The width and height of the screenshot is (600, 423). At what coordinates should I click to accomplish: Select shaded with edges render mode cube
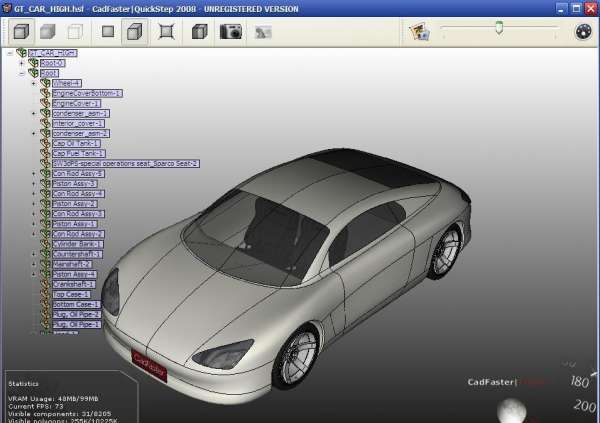coord(21,31)
